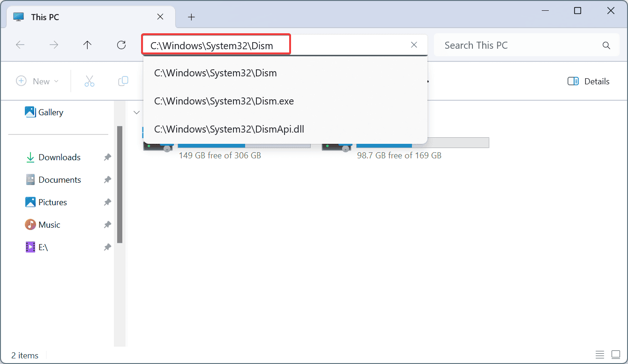
Task: Maximize the File Explorer window
Action: coord(577,11)
